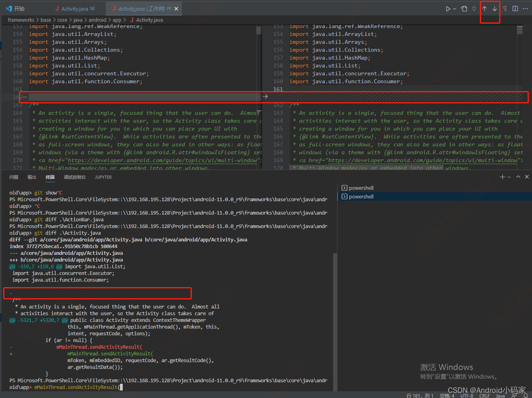Split the editor with the columns icon

point(515,9)
